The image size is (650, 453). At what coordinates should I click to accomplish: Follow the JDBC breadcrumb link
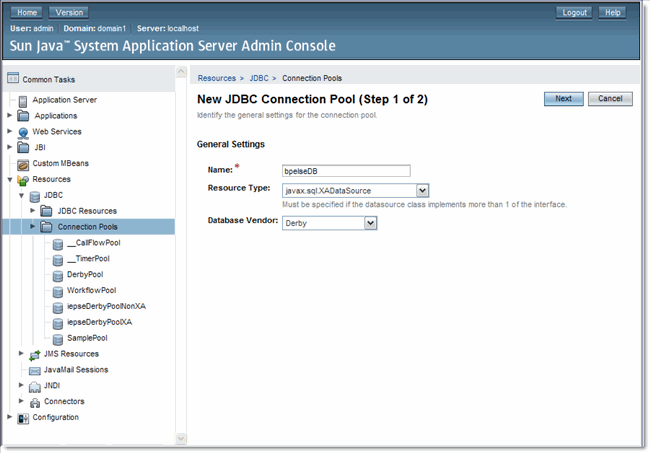coord(259,78)
